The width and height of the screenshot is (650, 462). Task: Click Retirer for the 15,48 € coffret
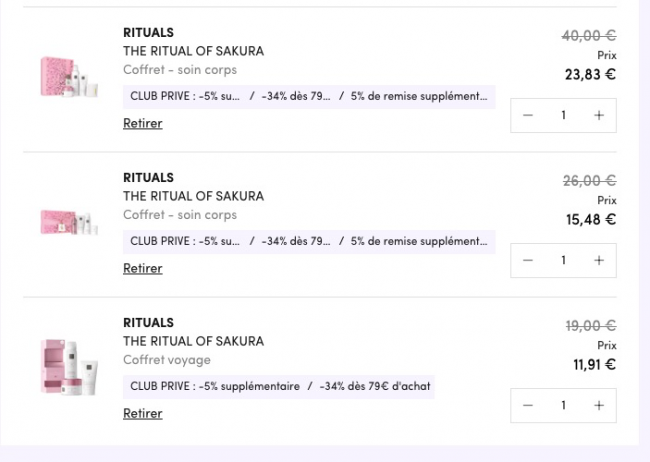pyautogui.click(x=142, y=268)
